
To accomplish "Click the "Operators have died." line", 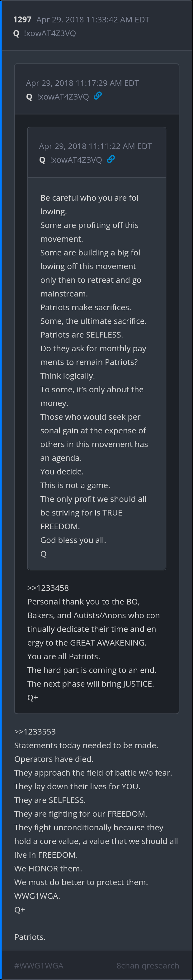I will click(x=54, y=759).
